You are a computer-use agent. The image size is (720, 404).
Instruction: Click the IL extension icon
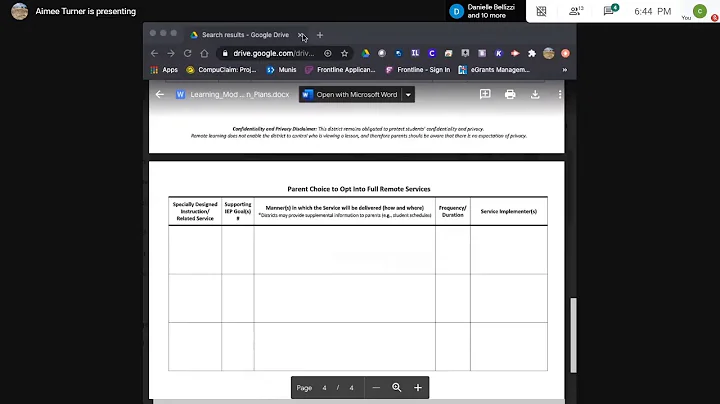(x=415, y=53)
